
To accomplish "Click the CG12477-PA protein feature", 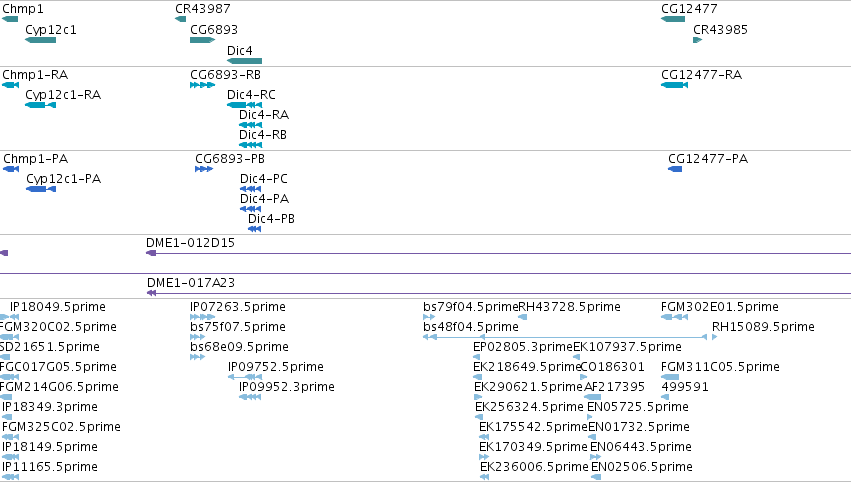I will point(675,169).
